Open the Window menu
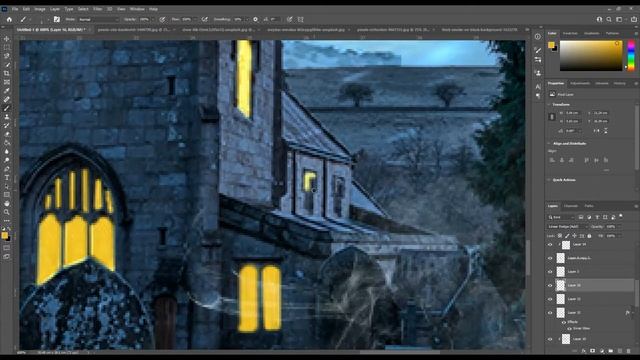Screen dimensions: 640x360 click(137, 9)
